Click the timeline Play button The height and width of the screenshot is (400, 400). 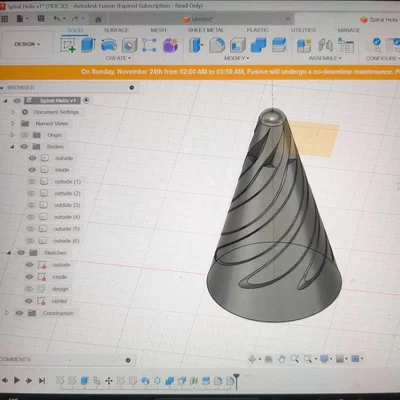tap(17, 380)
